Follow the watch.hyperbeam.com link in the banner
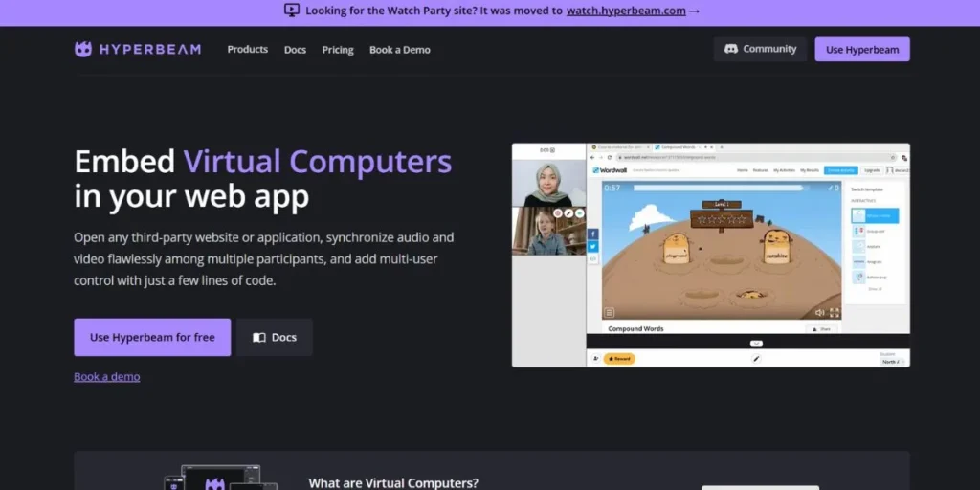This screenshot has width=980, height=490. 626,11
